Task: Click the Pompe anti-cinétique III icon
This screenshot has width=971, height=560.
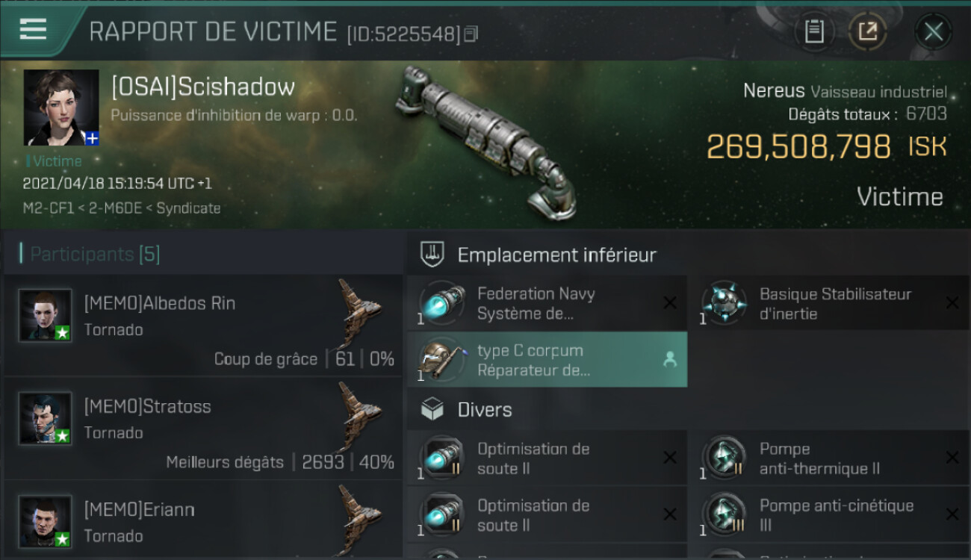Action: (x=725, y=515)
